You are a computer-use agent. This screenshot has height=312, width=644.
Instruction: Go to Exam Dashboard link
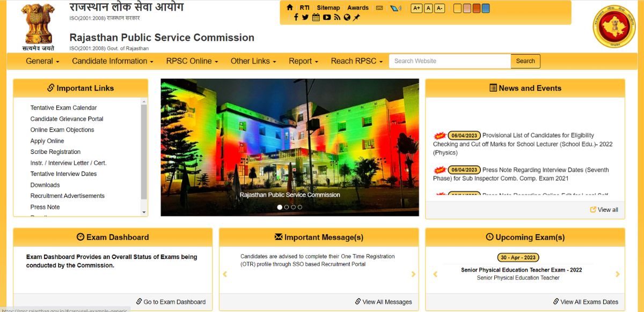171,302
